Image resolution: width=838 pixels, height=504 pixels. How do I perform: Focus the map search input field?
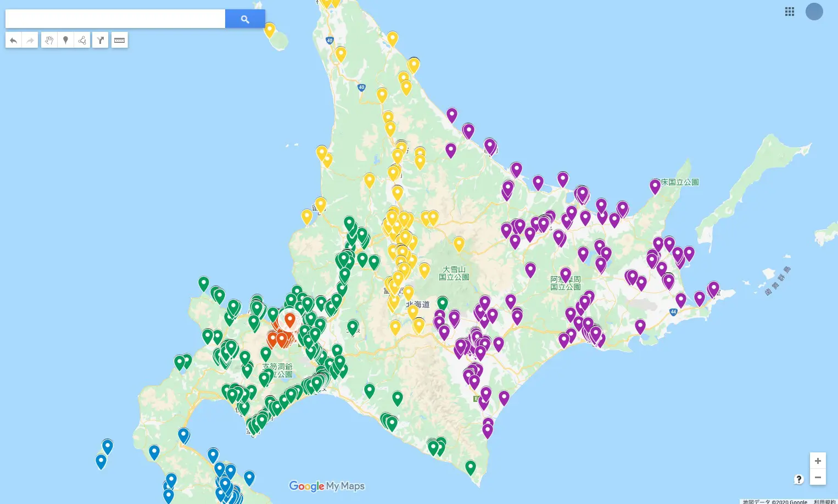115,19
